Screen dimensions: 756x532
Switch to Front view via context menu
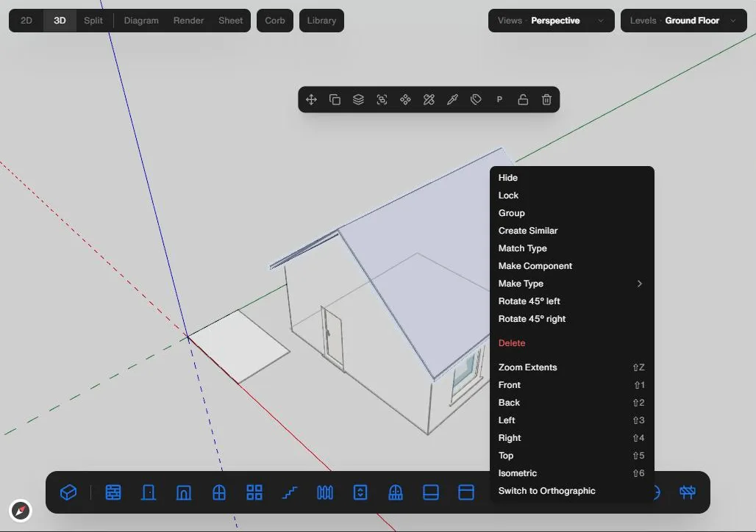coord(572,385)
